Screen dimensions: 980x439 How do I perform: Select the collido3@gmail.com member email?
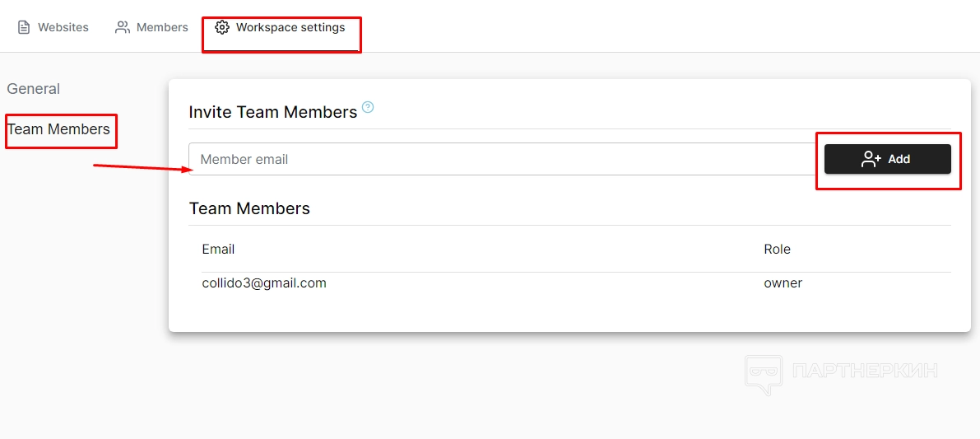coord(264,283)
